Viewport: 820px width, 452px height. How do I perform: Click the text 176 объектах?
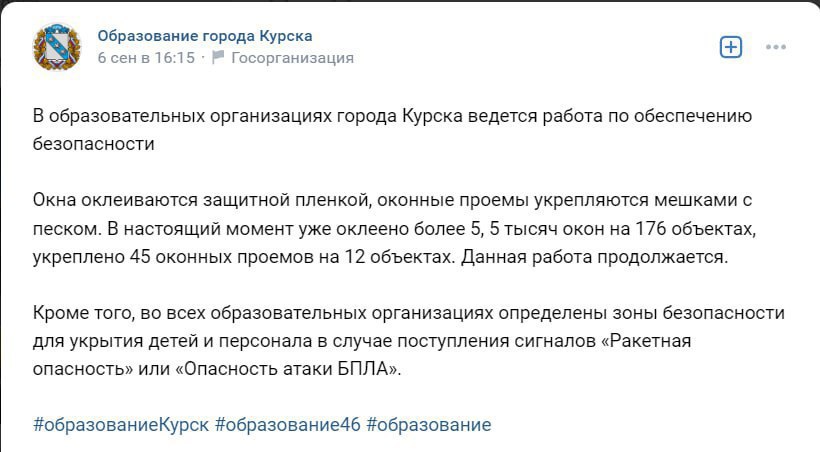coord(695,229)
